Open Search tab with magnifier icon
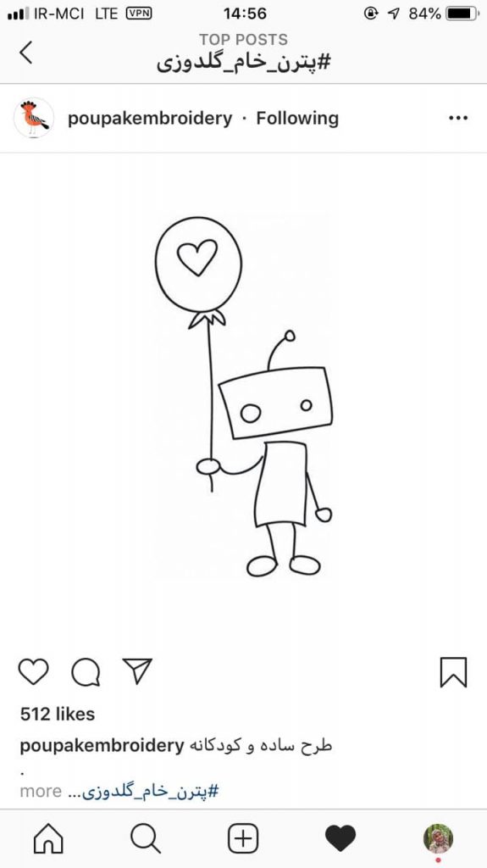This screenshot has width=487, height=868. click(x=146, y=838)
